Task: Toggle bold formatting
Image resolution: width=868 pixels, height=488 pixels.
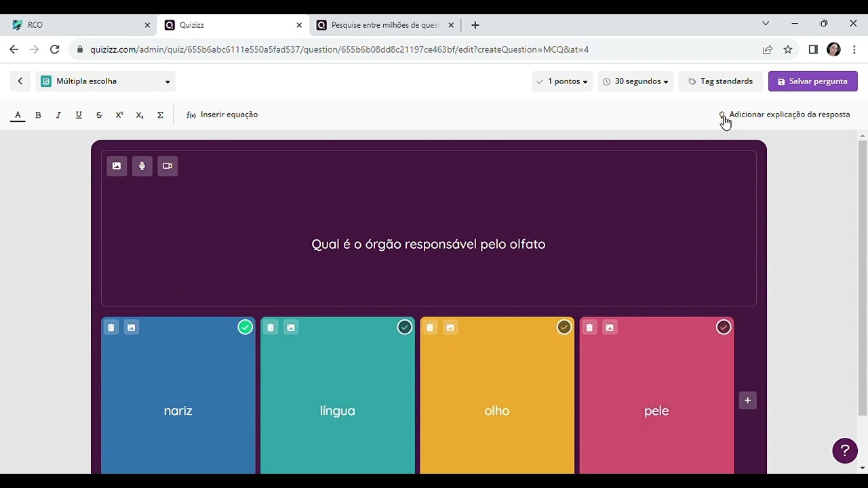Action: (x=38, y=115)
